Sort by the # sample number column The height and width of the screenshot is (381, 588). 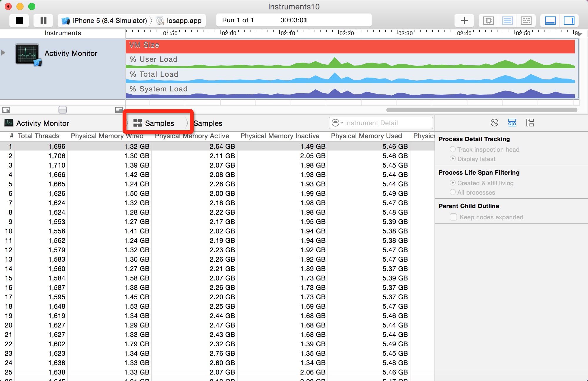coord(11,136)
